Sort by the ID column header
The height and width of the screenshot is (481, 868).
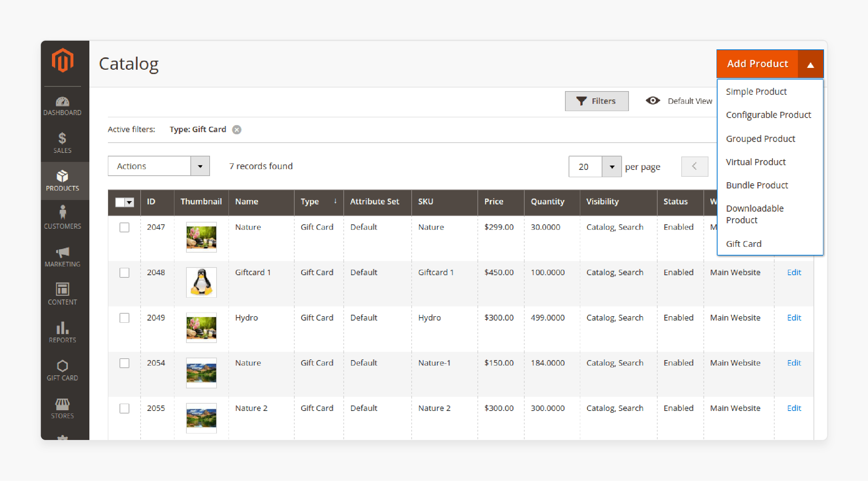pos(157,202)
